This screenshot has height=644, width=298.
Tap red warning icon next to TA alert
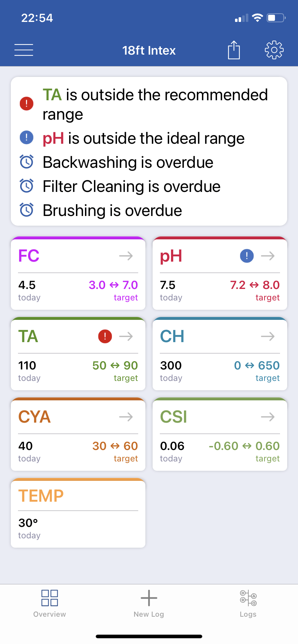pos(27,103)
